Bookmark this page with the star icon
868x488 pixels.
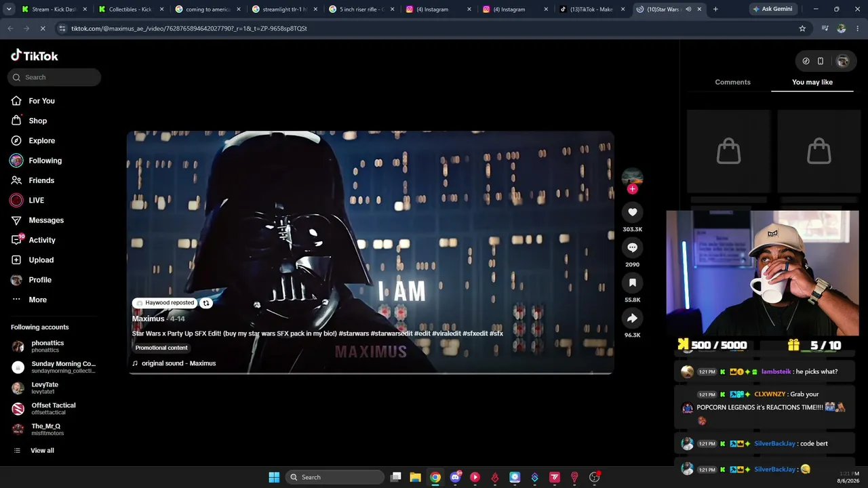pyautogui.click(x=802, y=28)
